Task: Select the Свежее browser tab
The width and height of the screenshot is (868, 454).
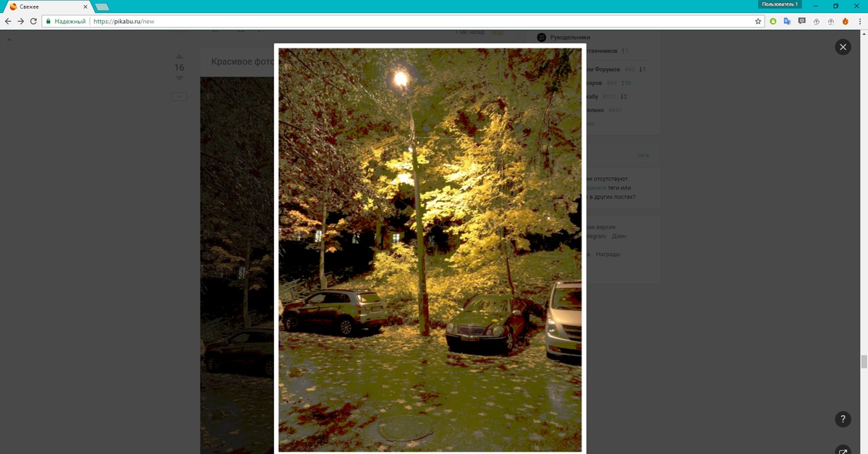Action: 43,7
